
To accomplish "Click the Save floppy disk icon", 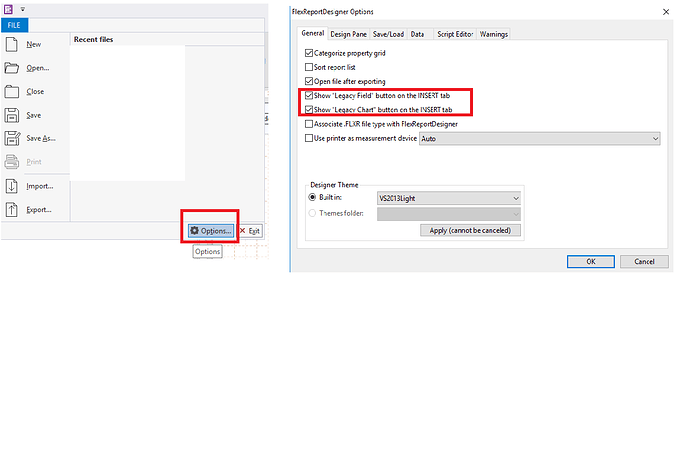I will point(11,115).
